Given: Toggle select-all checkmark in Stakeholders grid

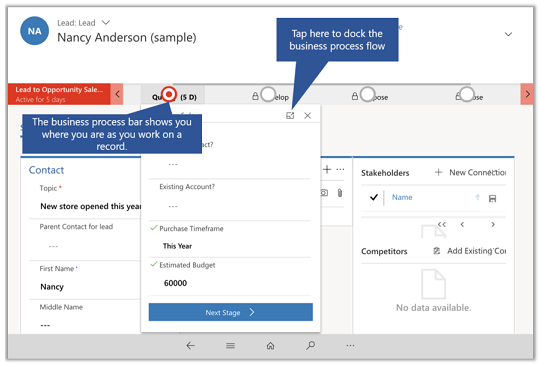Looking at the screenshot, I should [374, 197].
